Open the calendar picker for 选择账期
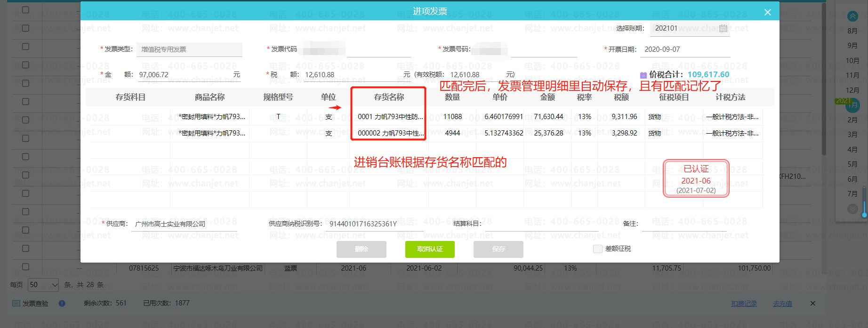The image size is (868, 328). coord(723,28)
